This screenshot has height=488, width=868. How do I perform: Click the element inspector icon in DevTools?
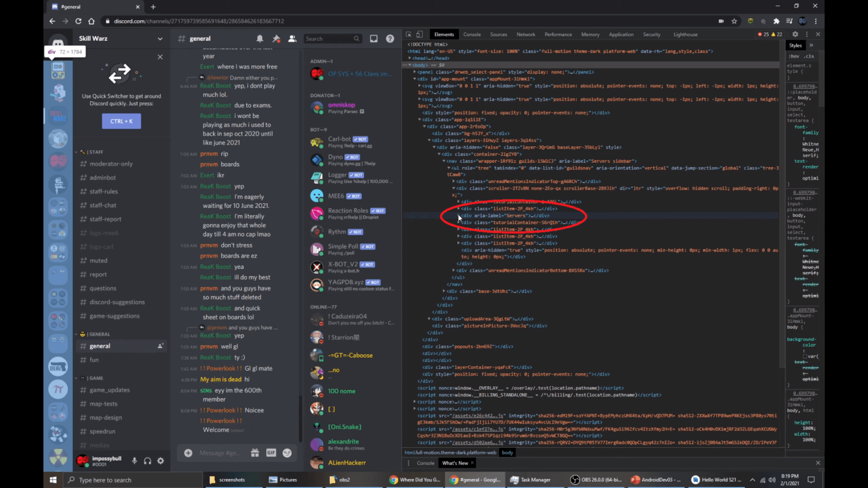[x=409, y=34]
